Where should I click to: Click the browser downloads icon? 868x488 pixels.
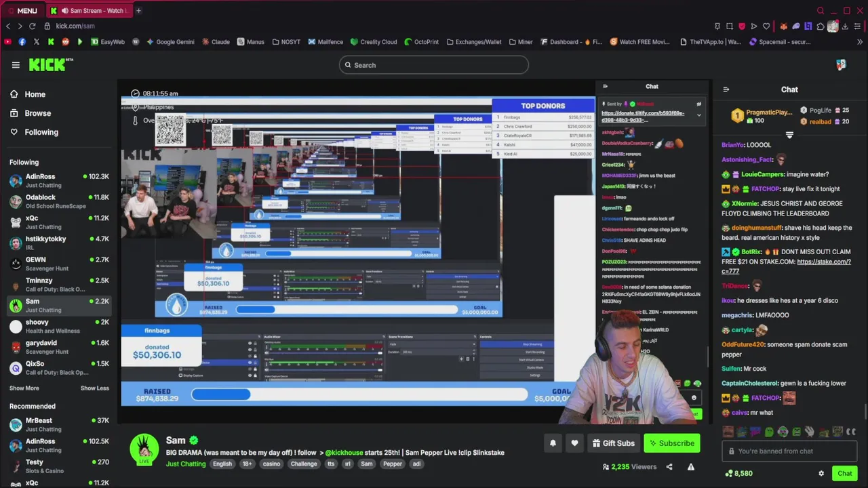[x=845, y=26]
